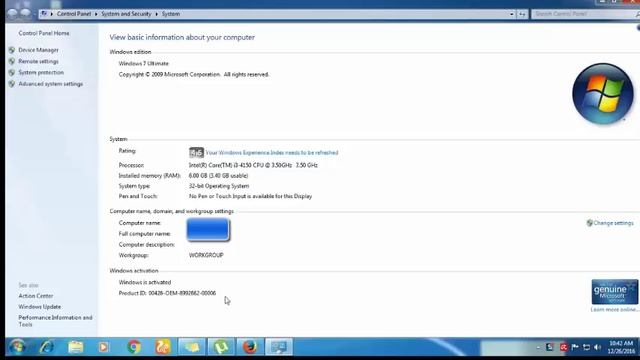
Task: Click the genuine Microsoft software badge
Action: 614,292
